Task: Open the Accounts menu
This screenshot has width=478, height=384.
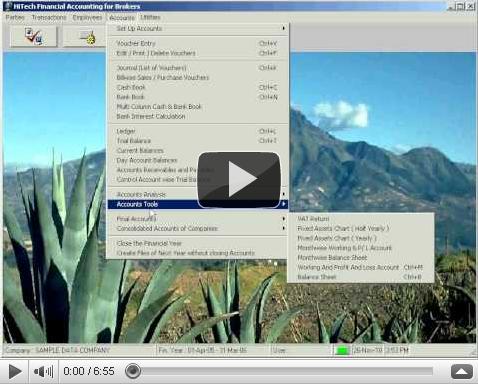Action: coord(122,18)
